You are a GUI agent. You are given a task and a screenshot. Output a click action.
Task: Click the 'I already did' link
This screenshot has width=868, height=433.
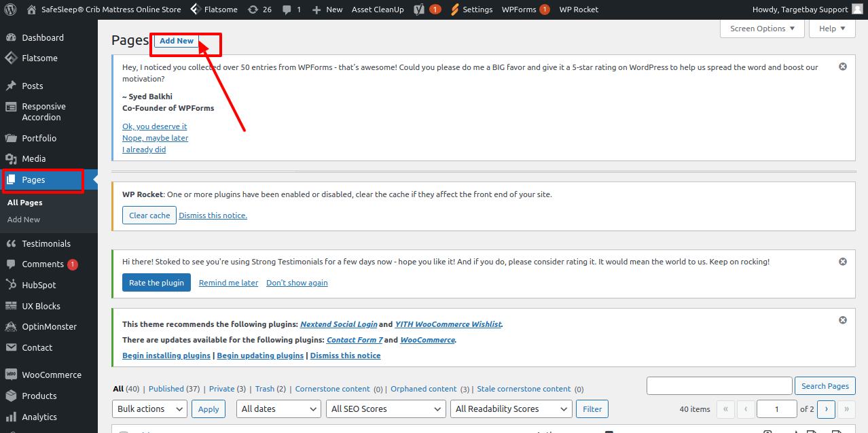(x=144, y=150)
